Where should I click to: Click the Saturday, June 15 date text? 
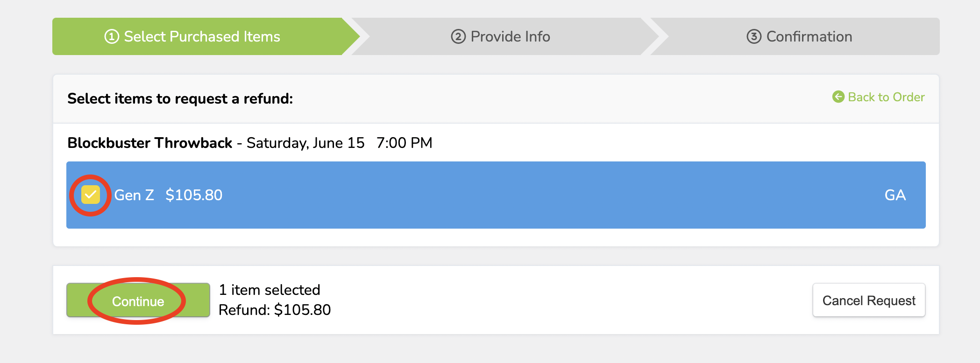coord(305,143)
